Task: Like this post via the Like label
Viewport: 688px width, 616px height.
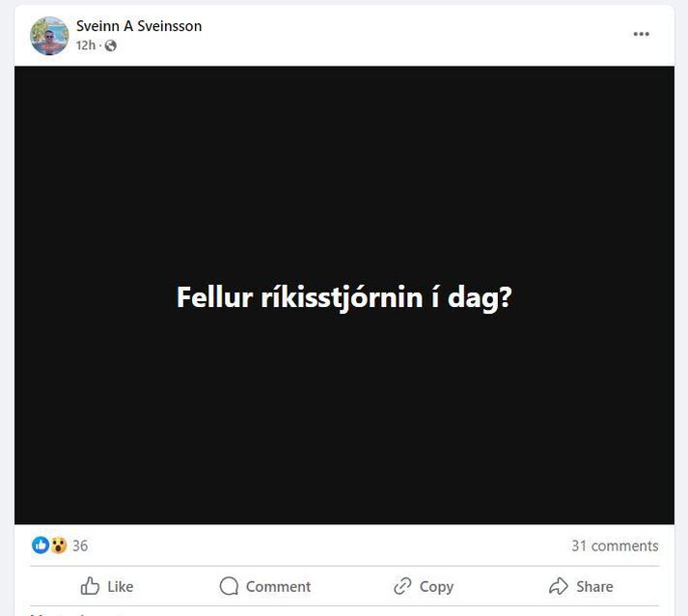Action: [121, 587]
